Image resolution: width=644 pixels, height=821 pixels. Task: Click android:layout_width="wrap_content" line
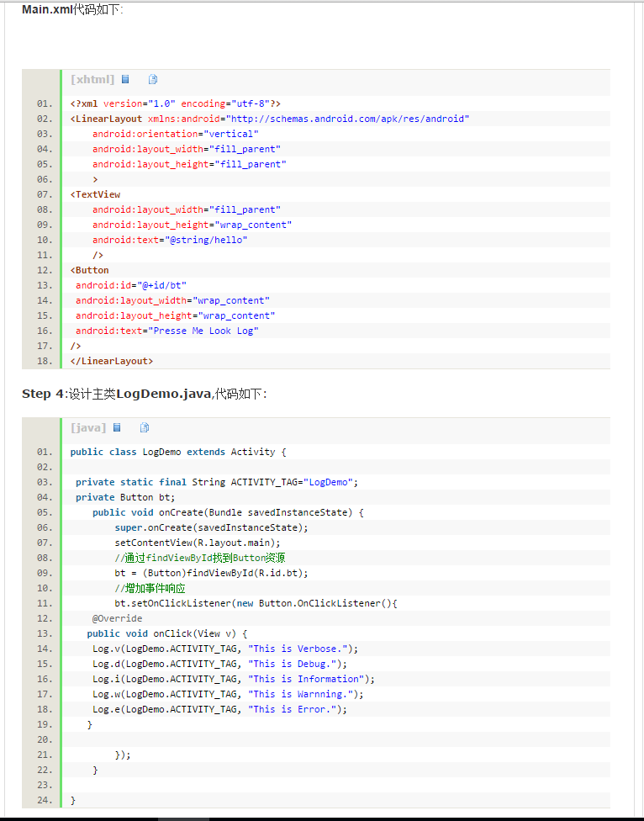pyautogui.click(x=172, y=300)
